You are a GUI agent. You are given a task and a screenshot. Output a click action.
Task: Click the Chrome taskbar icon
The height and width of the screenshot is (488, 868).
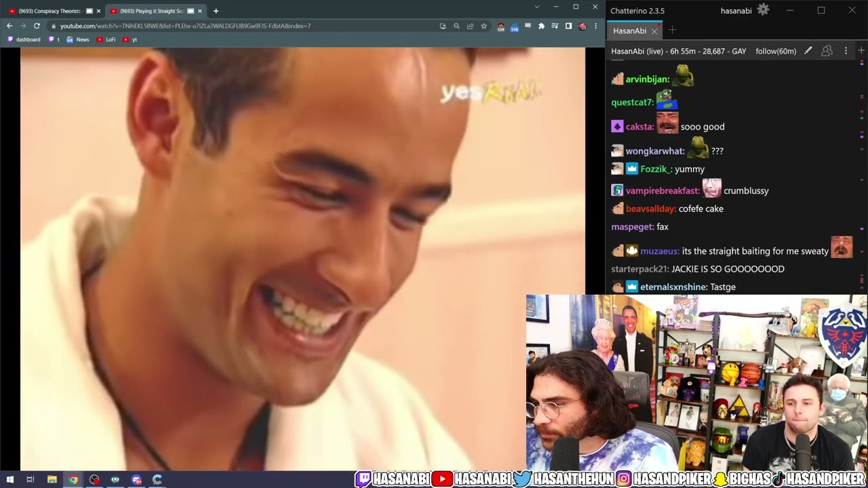pyautogui.click(x=73, y=479)
